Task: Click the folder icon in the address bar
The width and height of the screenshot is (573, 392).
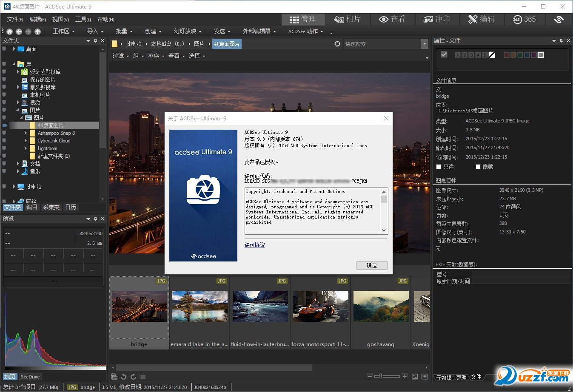Action: coord(114,44)
